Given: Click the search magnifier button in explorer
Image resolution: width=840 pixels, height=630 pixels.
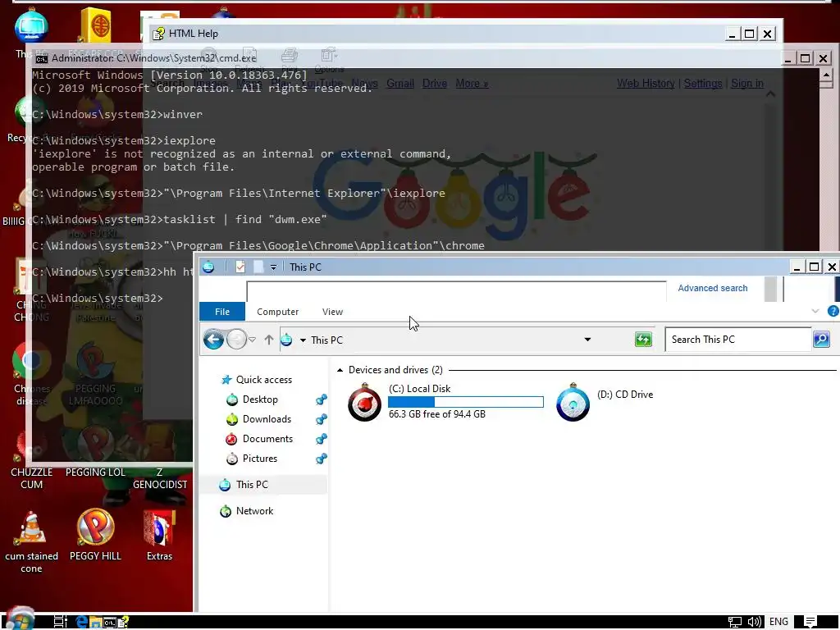Looking at the screenshot, I should coord(821,339).
